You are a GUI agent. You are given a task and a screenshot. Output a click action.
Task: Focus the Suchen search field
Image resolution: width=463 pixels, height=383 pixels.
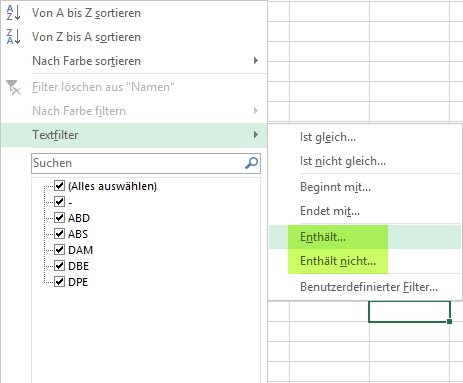pyautogui.click(x=146, y=163)
